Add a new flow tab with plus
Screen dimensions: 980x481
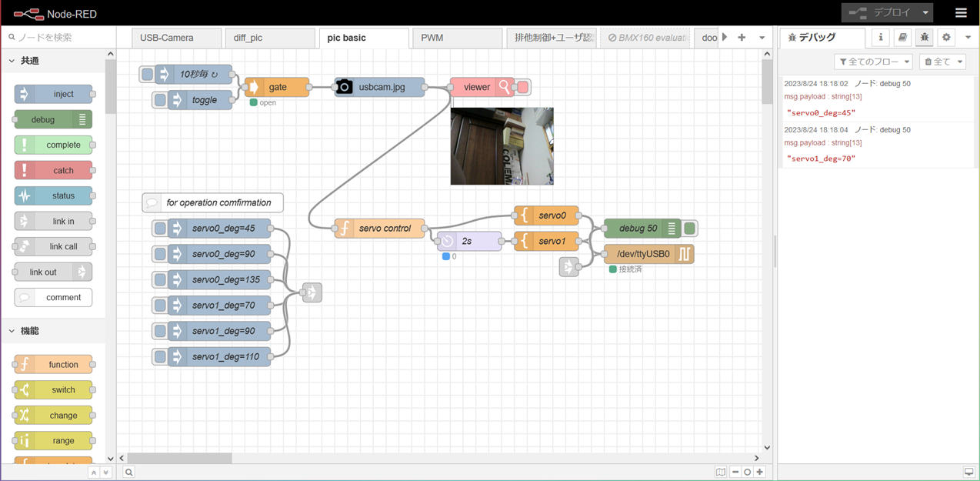742,37
